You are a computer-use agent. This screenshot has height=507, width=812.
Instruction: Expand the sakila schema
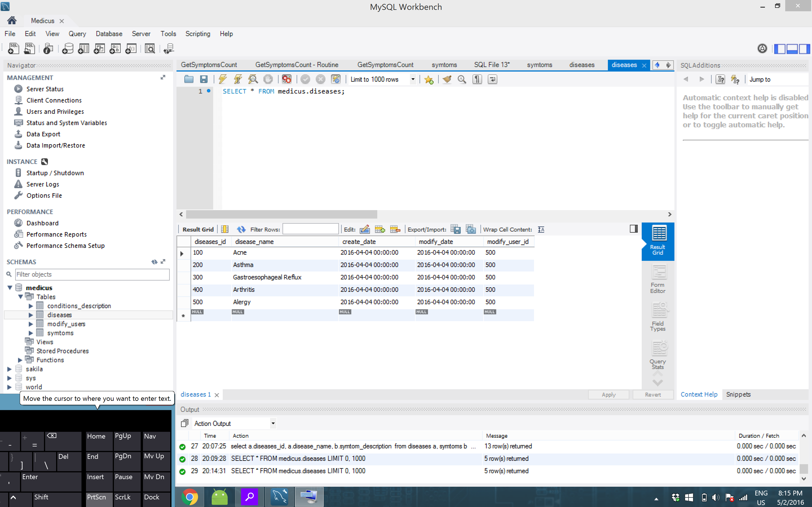(x=9, y=369)
